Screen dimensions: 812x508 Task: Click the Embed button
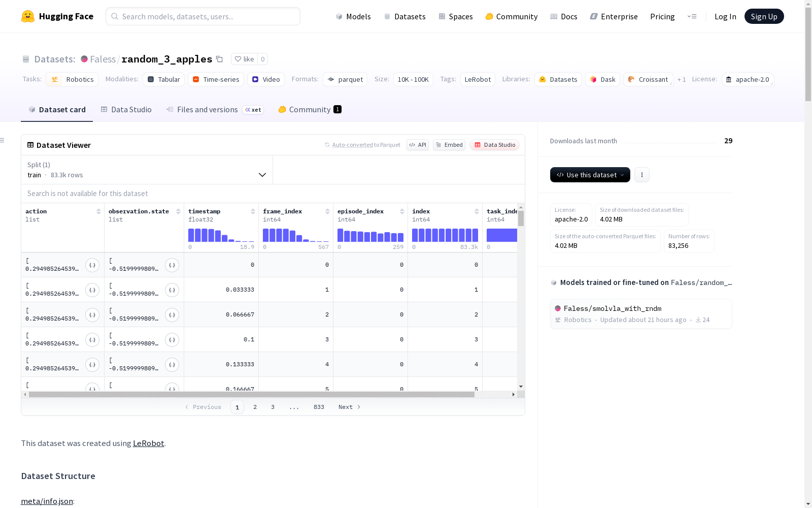pos(449,145)
